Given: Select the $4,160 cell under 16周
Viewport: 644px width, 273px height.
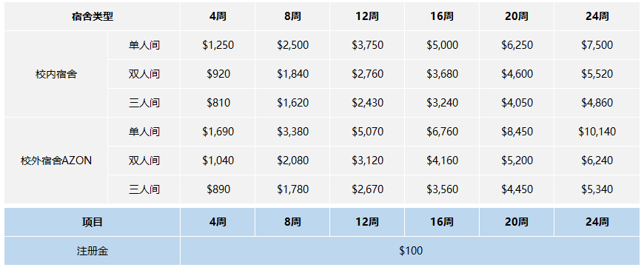Looking at the screenshot, I should [x=442, y=161].
